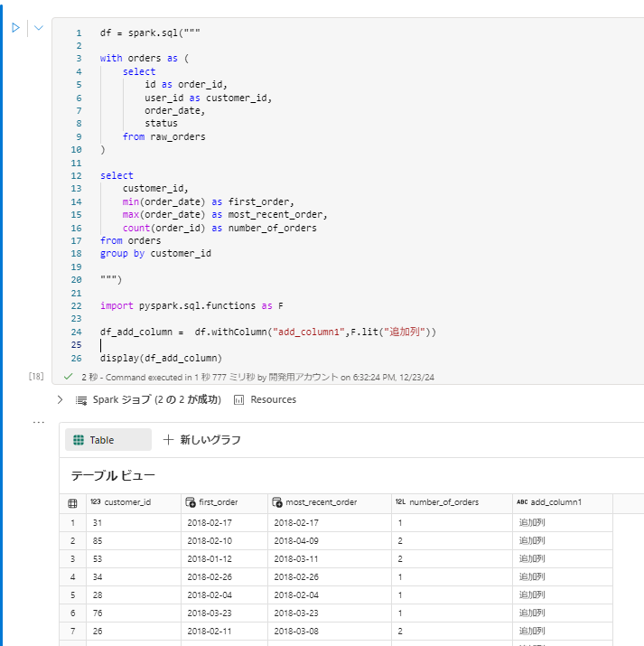This screenshot has width=644, height=646.
Task: Select customer_id cell 28
Action: [x=134, y=595]
